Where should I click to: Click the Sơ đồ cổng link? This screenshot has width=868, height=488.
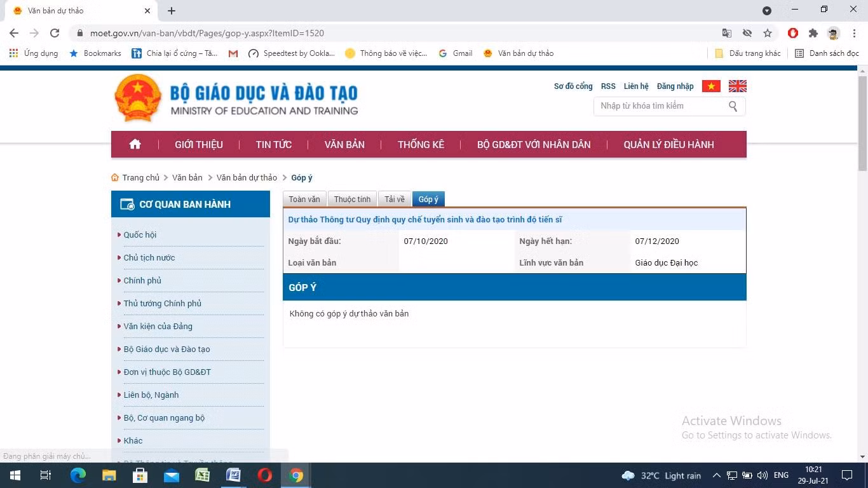(573, 86)
